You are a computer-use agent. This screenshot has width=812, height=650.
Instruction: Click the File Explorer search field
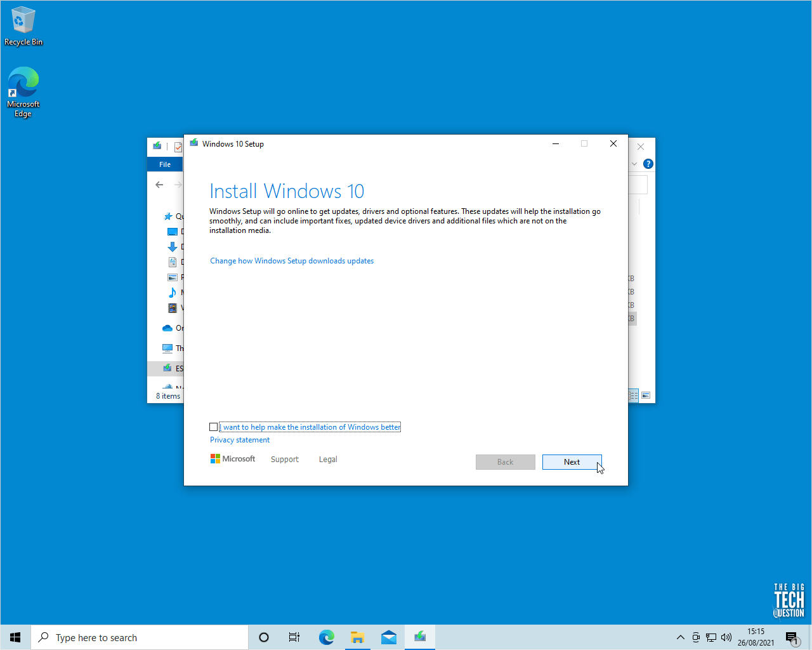(x=638, y=185)
